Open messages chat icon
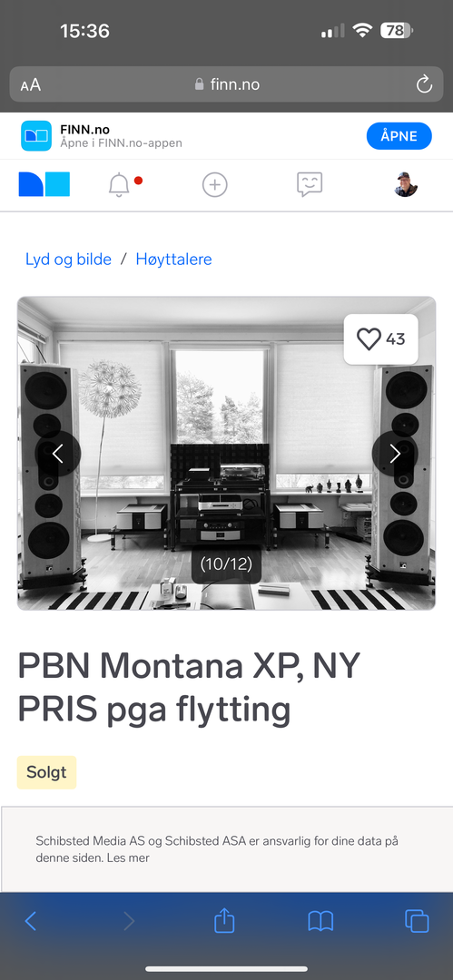Image resolution: width=453 pixels, height=980 pixels. (x=310, y=184)
